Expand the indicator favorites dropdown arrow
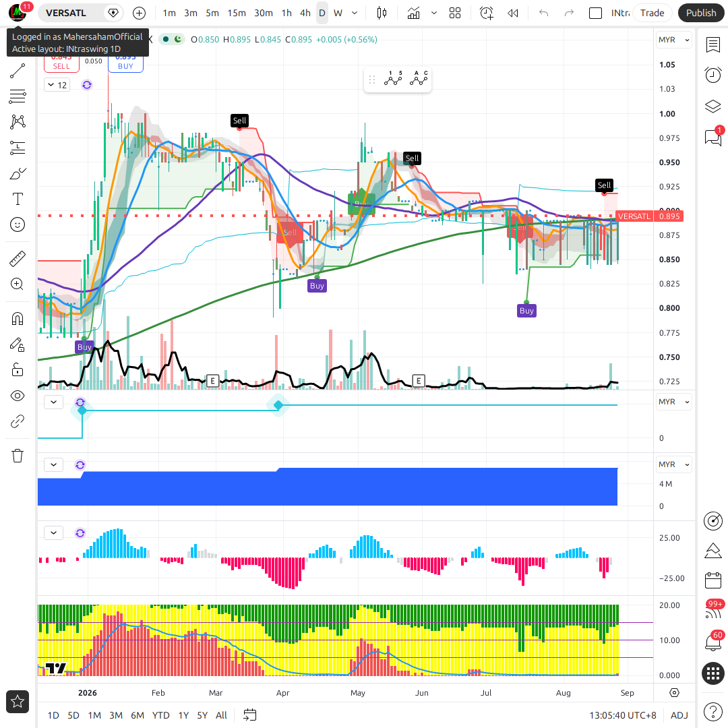 click(x=433, y=13)
